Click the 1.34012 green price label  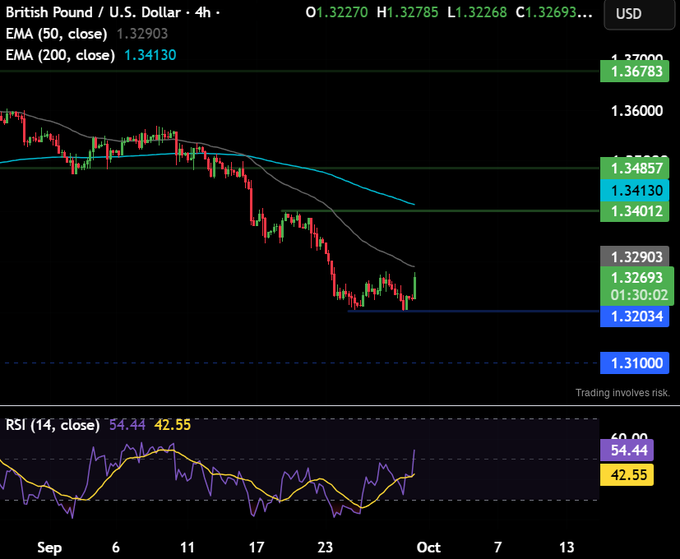(634, 211)
